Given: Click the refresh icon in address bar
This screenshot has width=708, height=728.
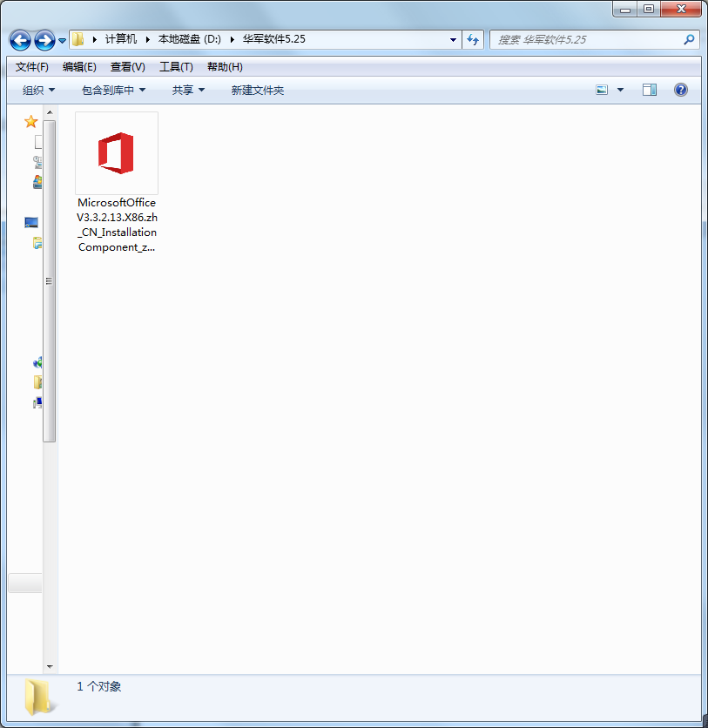Looking at the screenshot, I should pyautogui.click(x=472, y=39).
